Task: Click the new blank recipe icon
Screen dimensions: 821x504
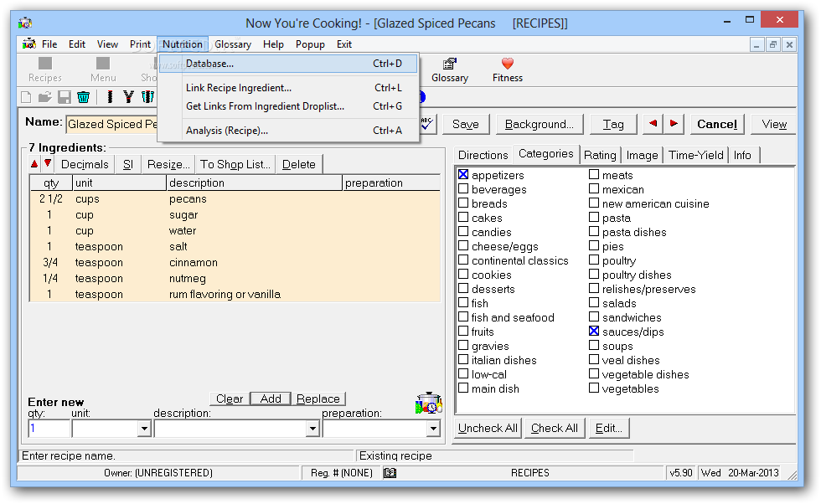Action: click(26, 97)
